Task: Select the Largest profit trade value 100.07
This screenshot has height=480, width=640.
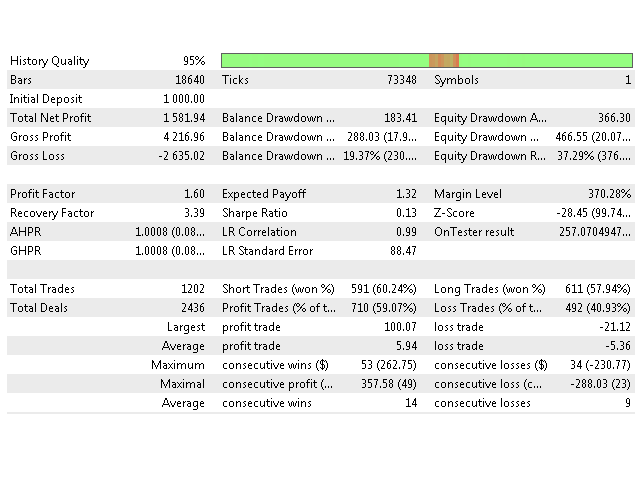Action: pyautogui.click(x=400, y=327)
